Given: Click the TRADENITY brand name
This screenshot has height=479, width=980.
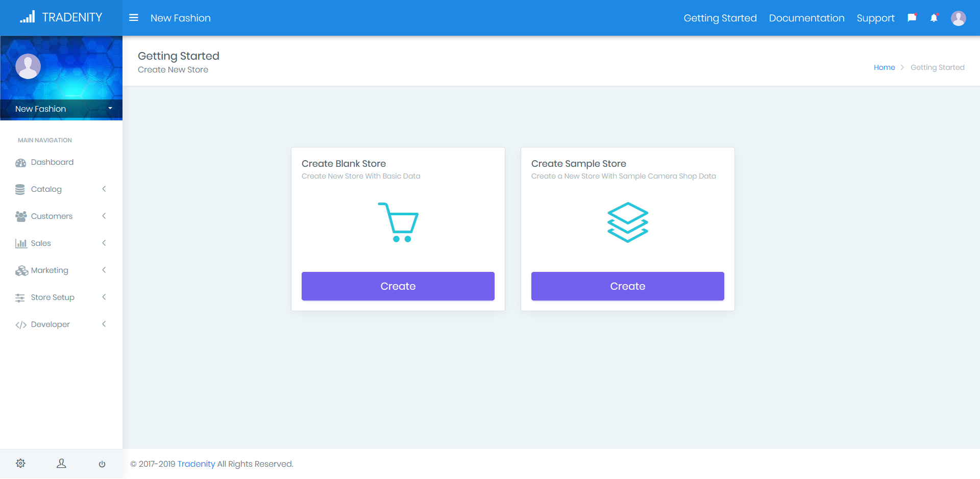Looking at the screenshot, I should pyautogui.click(x=72, y=17).
